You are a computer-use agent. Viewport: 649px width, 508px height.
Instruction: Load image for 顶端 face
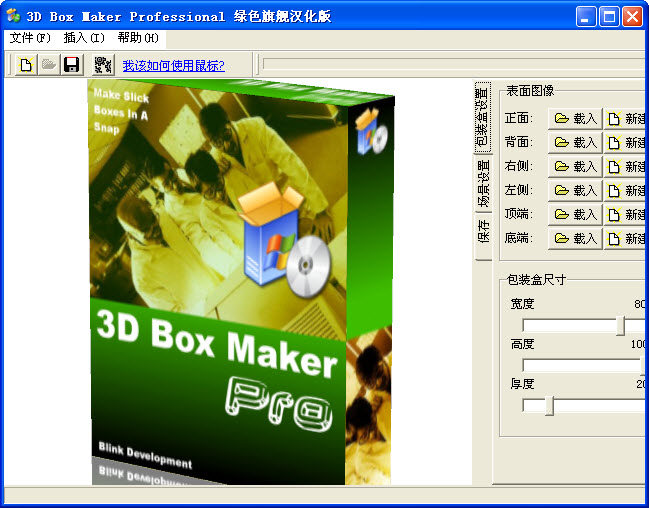[x=575, y=214]
